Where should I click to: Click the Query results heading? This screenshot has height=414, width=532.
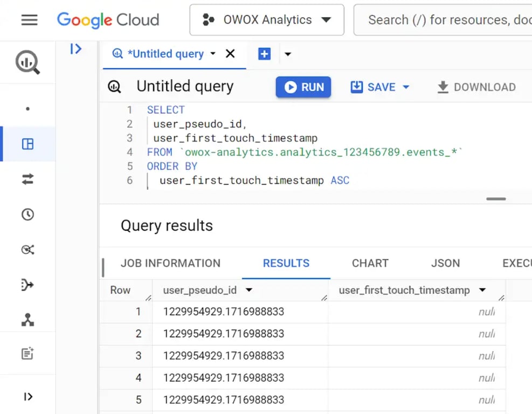[x=167, y=226]
